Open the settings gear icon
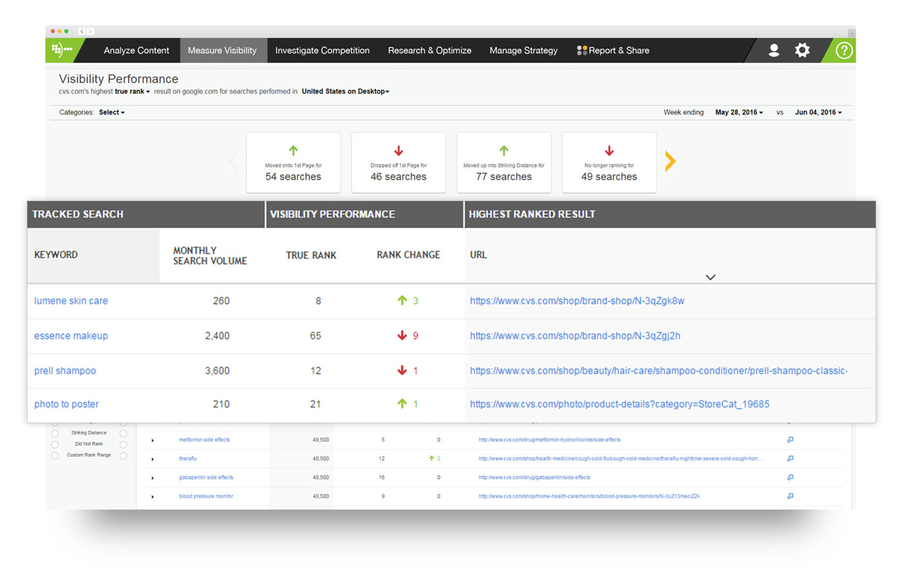Screen dimensions: 902x588 [802, 50]
